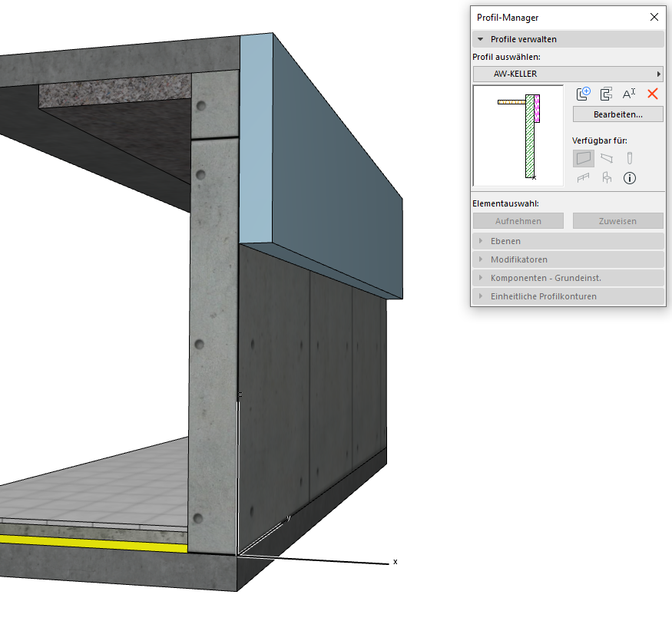672x621 pixels.
Task: Create a new profile with plus icon
Action: click(x=584, y=94)
